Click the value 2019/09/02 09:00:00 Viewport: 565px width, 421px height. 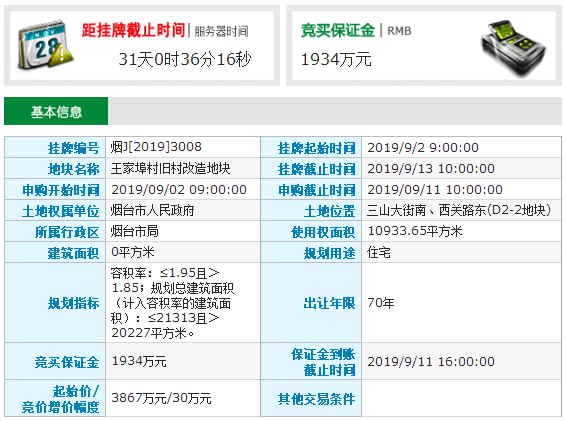[179, 190]
